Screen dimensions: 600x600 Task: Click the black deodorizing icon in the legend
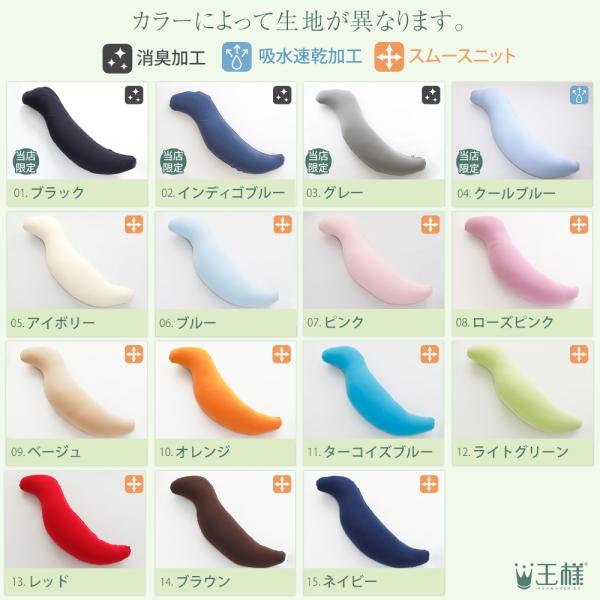(117, 58)
